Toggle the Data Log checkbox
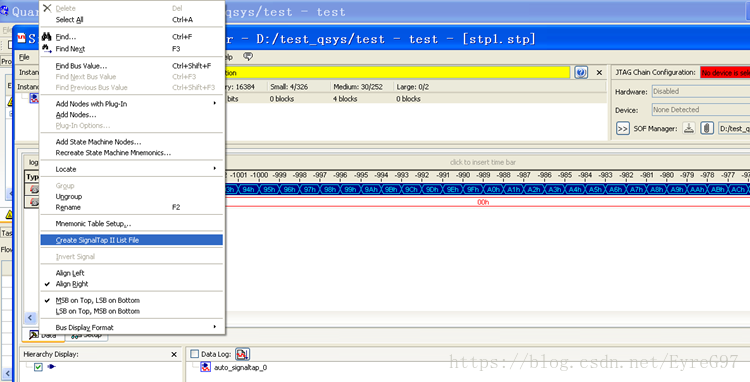This screenshot has height=382, width=750. [x=194, y=354]
